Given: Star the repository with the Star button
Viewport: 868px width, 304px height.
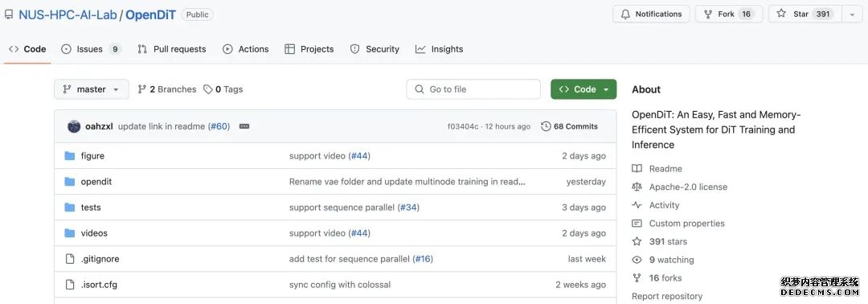Looking at the screenshot, I should 805,14.
